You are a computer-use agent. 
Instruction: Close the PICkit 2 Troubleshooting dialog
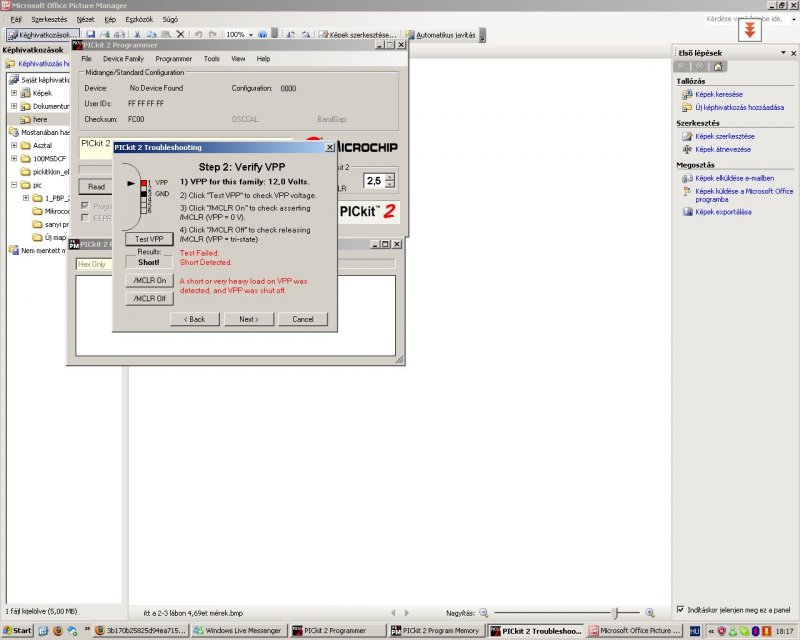pyautogui.click(x=330, y=147)
